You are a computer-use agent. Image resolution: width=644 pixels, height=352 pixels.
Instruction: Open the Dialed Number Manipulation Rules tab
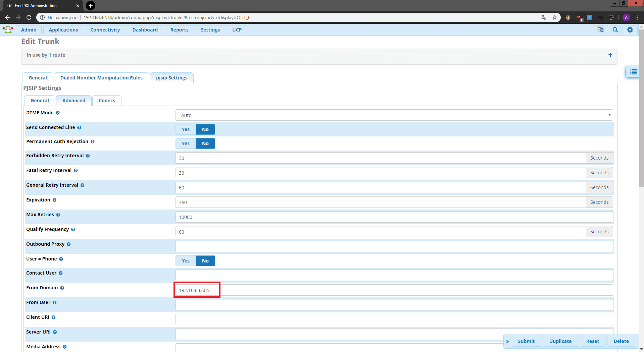point(101,78)
